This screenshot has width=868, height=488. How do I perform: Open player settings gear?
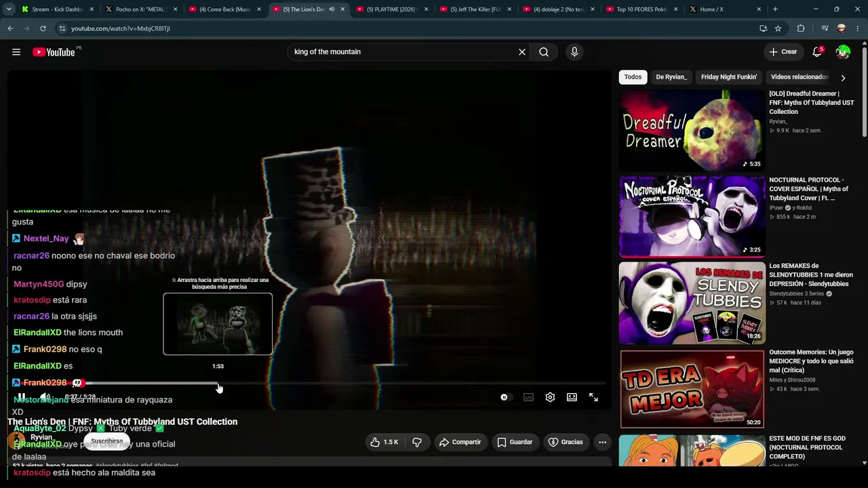pos(550,397)
